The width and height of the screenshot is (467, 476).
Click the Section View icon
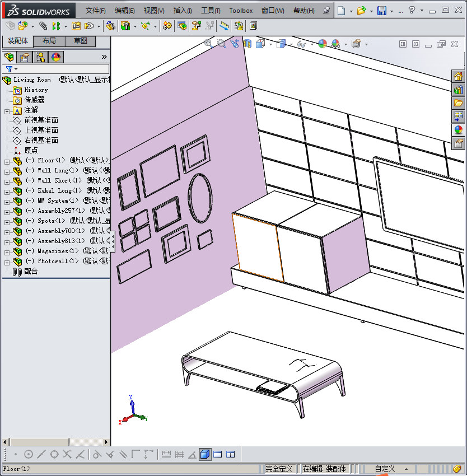click(x=247, y=44)
